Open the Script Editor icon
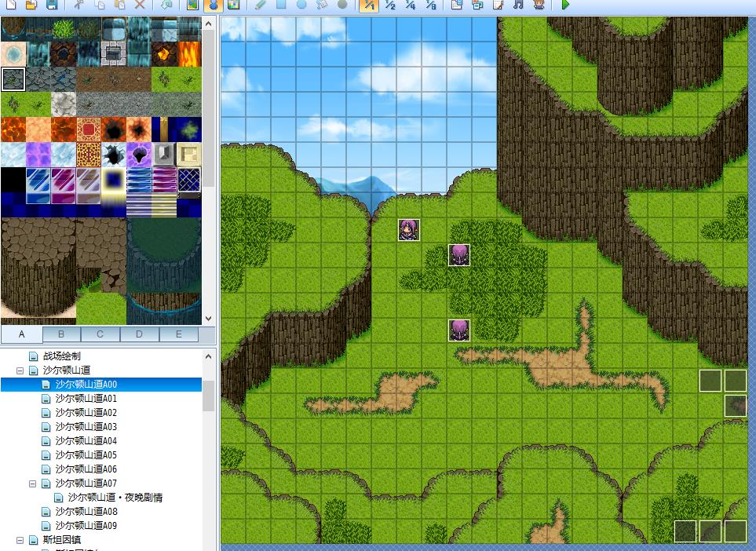The image size is (756, 551). [x=498, y=5]
